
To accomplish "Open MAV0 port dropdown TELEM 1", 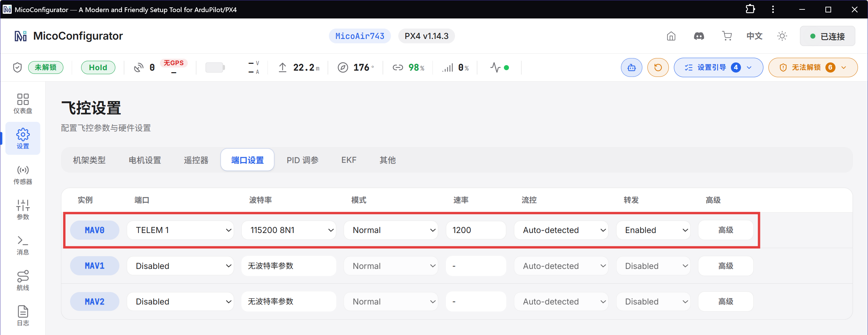I will coord(180,230).
